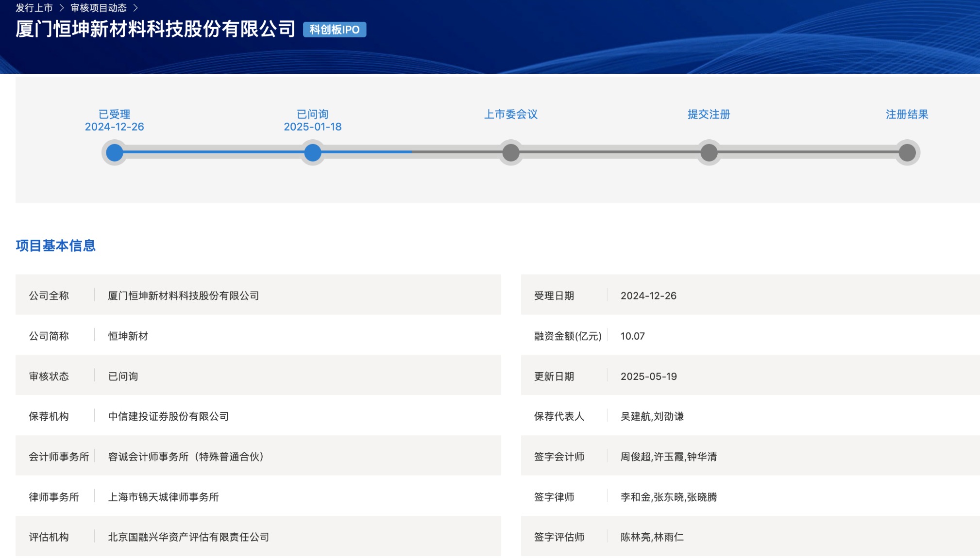Click the 注册结果 gray timeline node
The image size is (980, 558).
[907, 152]
